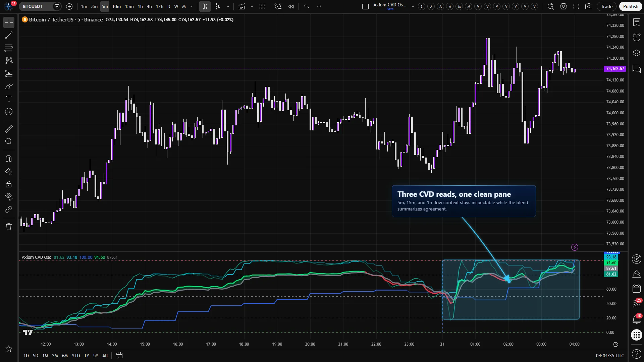Click the 04:04:35 UTC timezone button
This screenshot has width=644, height=362.
610,356
